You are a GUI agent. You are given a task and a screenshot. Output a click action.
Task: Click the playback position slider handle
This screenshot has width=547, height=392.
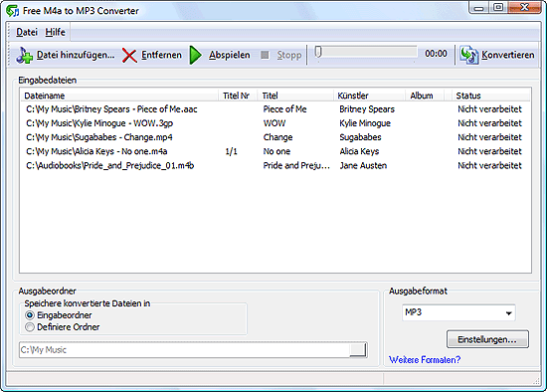coord(318,53)
